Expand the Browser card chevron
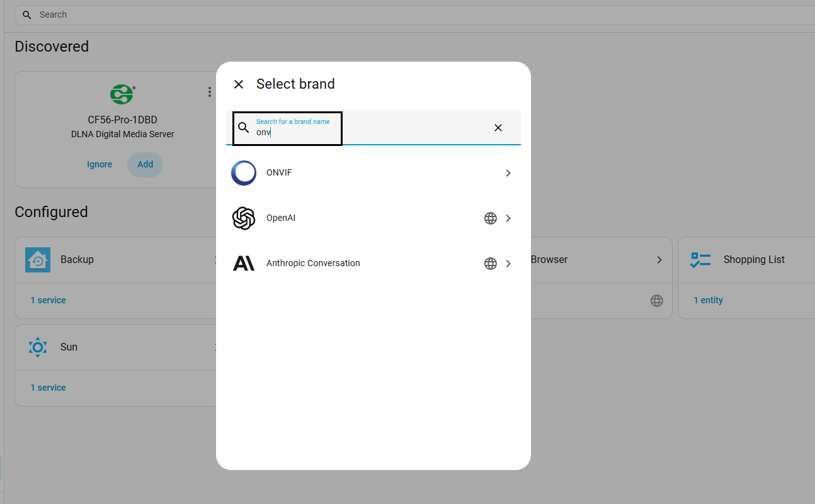Image resolution: width=815 pixels, height=504 pixels. click(659, 260)
